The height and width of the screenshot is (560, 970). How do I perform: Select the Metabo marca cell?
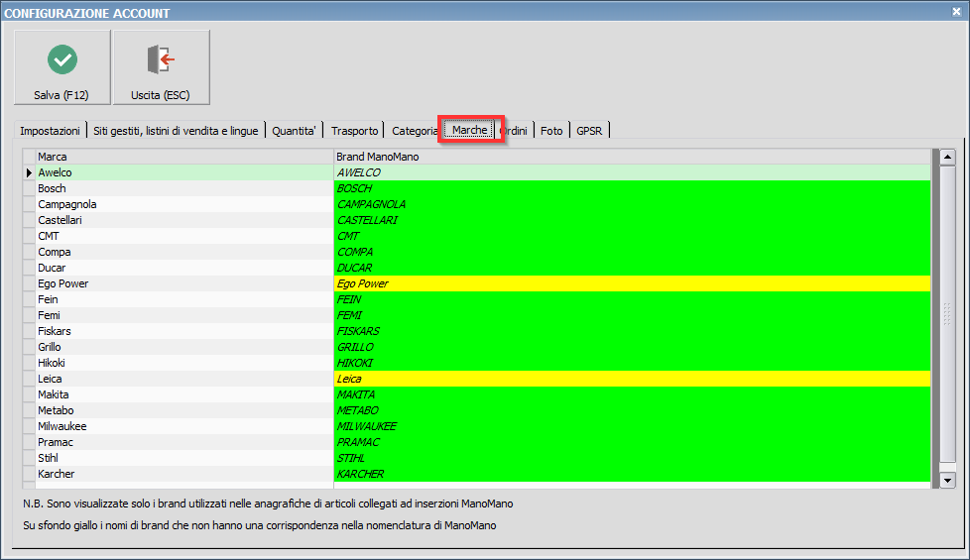tap(184, 410)
